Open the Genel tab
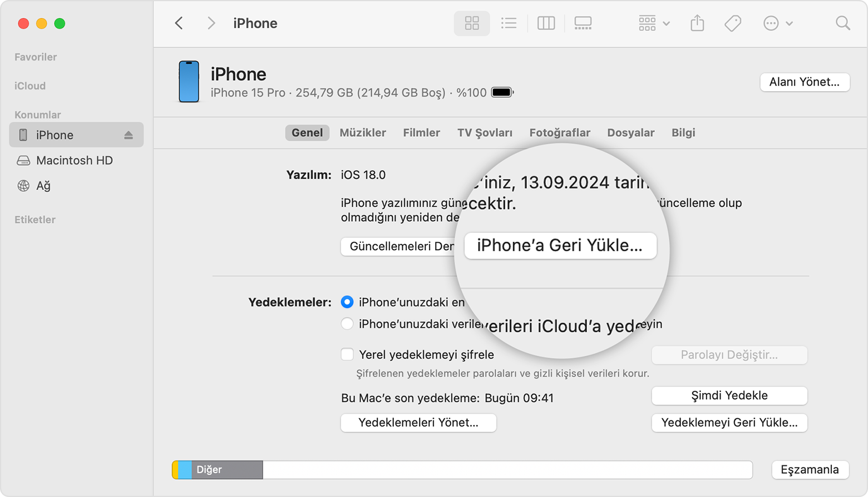 [x=307, y=133]
